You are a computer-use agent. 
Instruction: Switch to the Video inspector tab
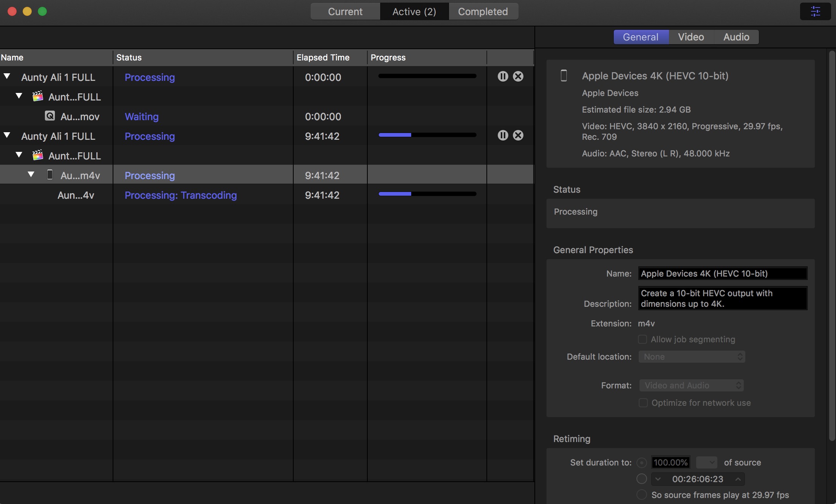(x=691, y=37)
